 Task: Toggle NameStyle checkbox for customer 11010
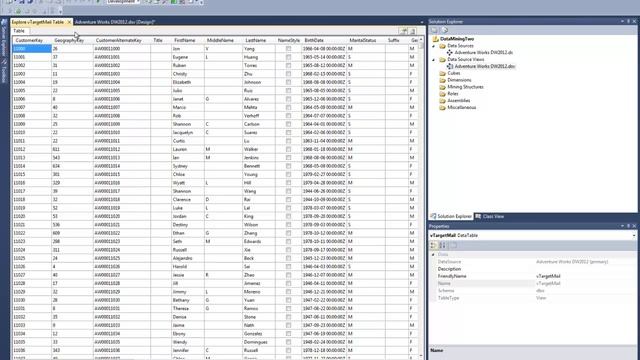289,133
